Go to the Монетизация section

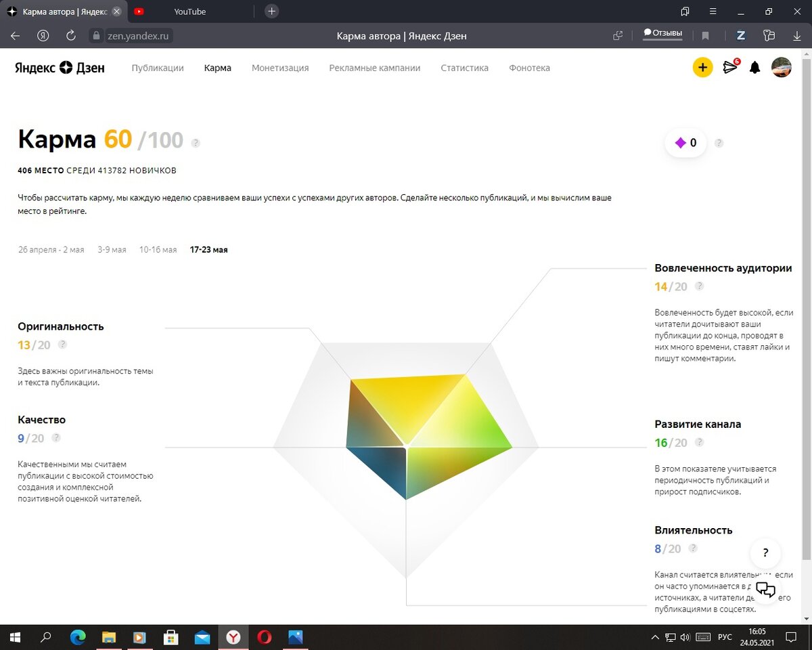click(x=280, y=68)
